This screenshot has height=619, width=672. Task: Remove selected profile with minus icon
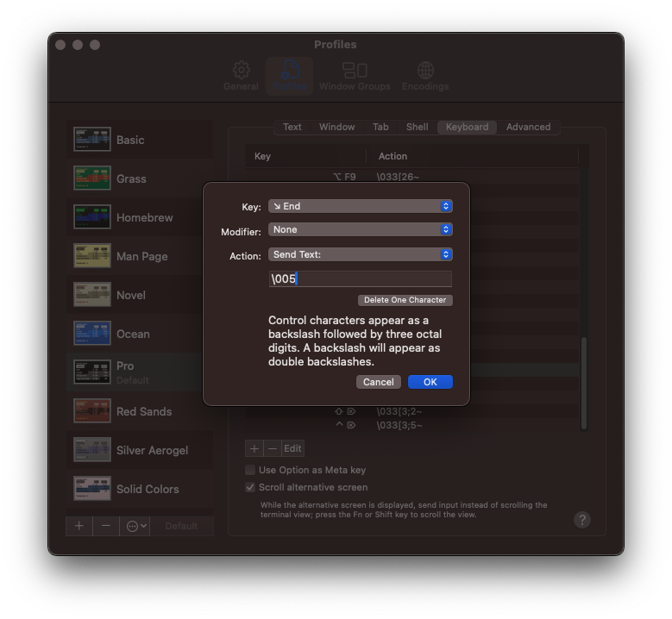click(x=105, y=526)
